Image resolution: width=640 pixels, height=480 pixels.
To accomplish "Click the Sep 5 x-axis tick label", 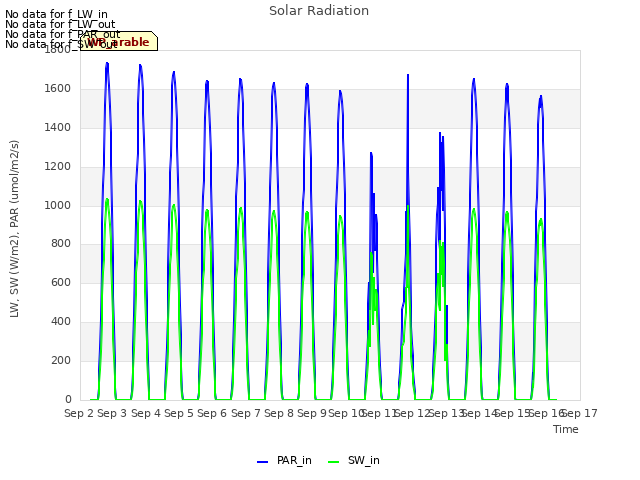I will 179,413.
